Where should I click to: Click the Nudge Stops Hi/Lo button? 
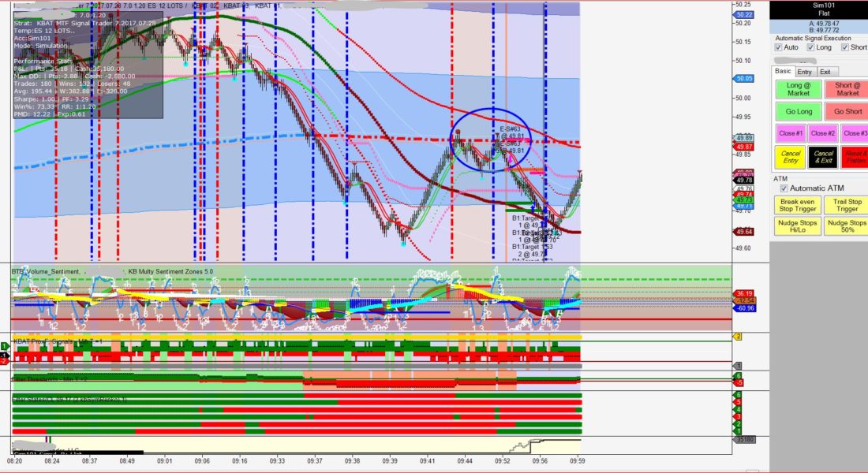pos(798,226)
